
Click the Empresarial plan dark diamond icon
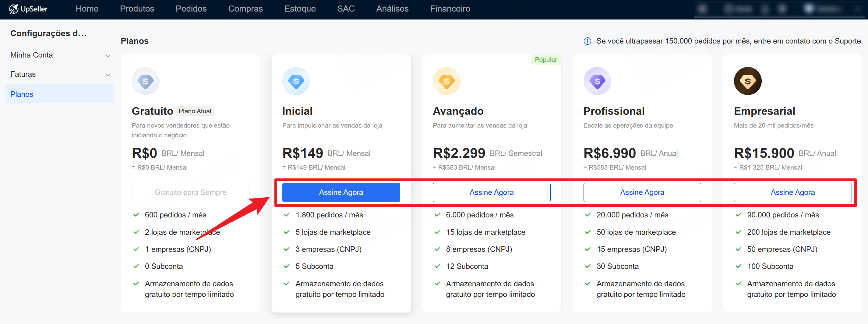(747, 81)
